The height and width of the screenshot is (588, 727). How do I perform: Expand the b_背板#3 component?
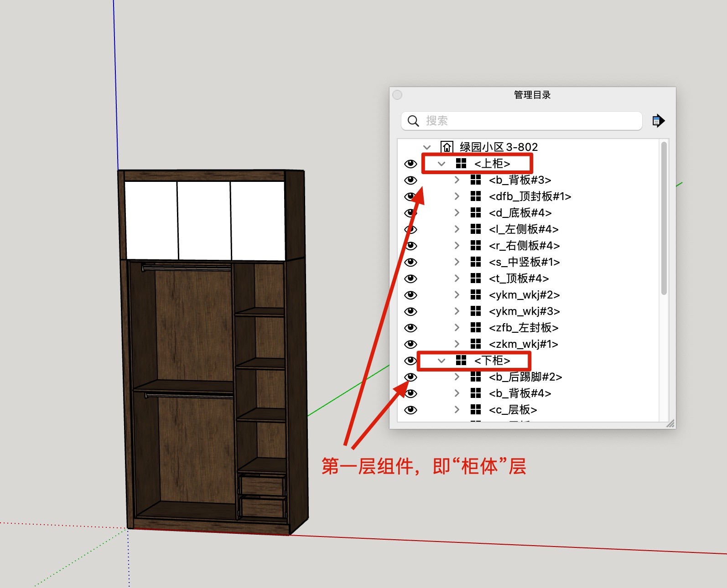[x=457, y=180]
